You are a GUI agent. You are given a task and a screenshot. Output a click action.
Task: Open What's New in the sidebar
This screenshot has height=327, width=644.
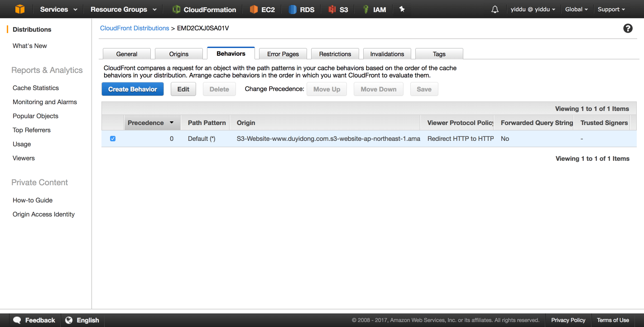click(x=30, y=46)
